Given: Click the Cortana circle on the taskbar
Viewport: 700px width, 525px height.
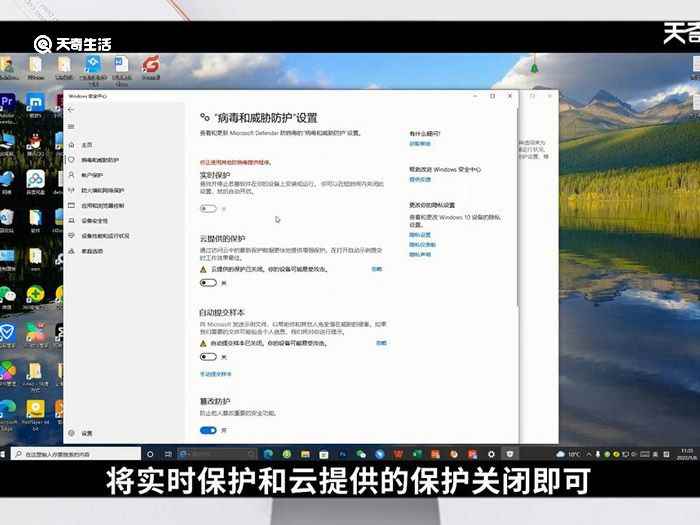Looking at the screenshot, I should (x=150, y=454).
